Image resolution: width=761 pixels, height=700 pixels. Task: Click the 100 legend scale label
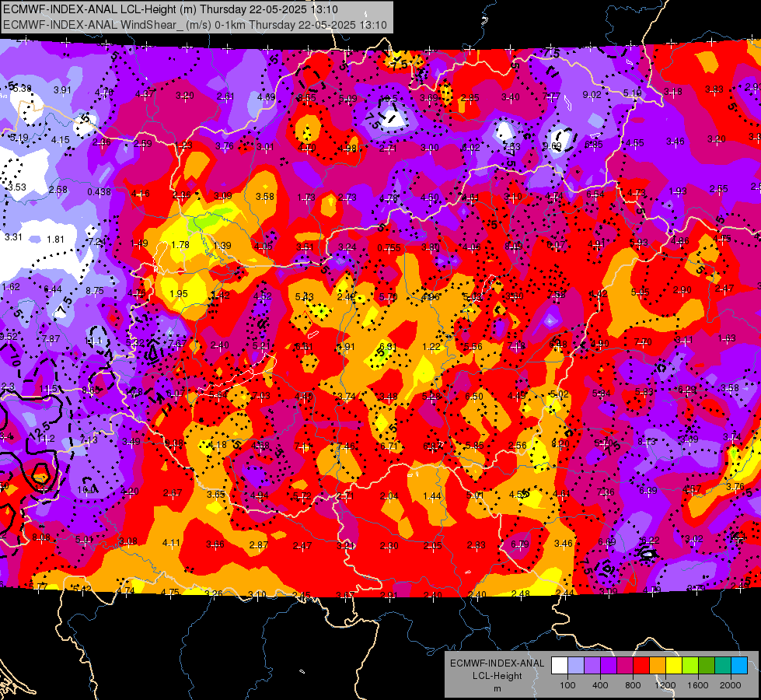coord(567,685)
